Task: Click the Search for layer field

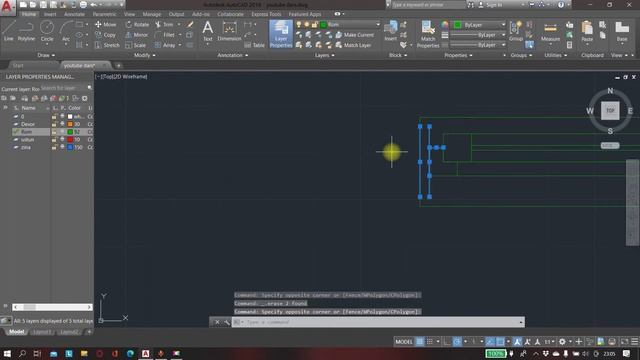Action: coord(63,88)
